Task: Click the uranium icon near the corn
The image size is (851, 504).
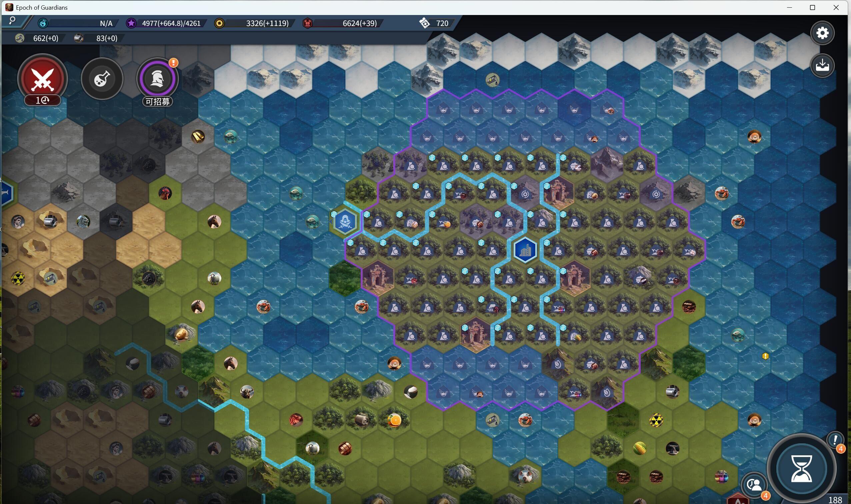Action: click(656, 420)
